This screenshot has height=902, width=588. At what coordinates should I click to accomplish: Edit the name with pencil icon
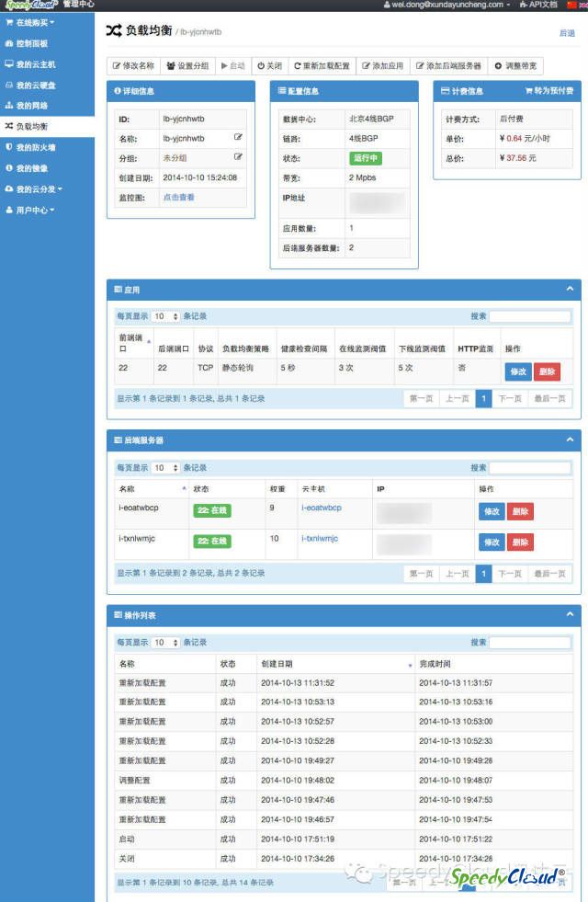[238, 138]
